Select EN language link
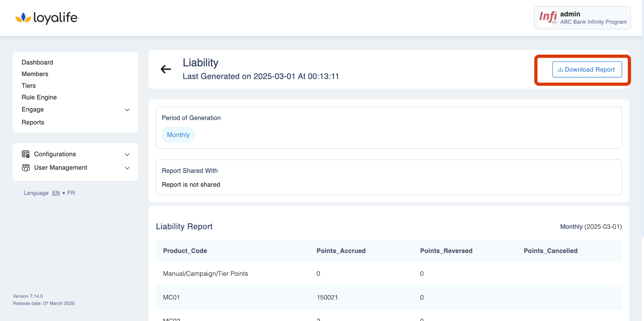This screenshot has height=321, width=644. (56, 193)
